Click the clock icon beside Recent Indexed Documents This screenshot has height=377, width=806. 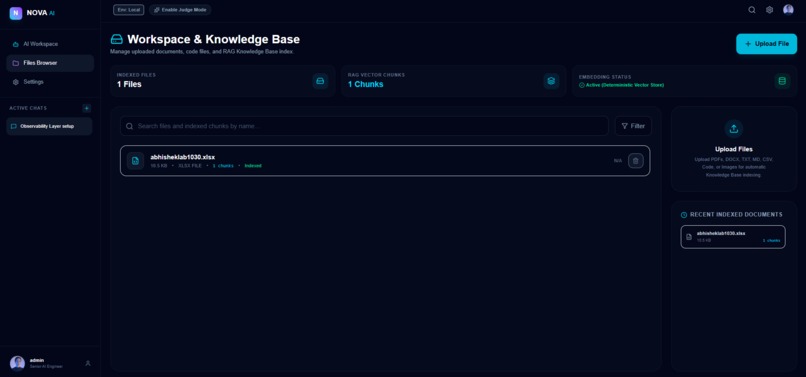click(684, 215)
